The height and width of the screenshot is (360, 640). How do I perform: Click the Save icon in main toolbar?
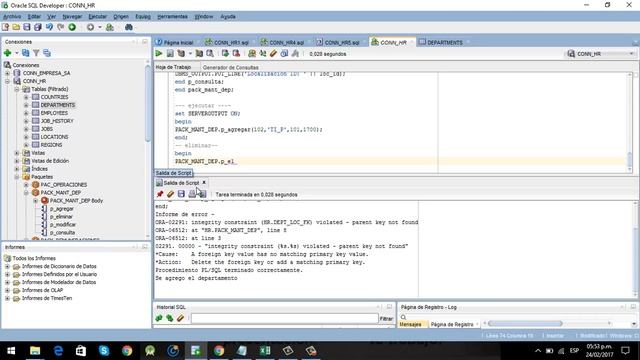[27, 27]
